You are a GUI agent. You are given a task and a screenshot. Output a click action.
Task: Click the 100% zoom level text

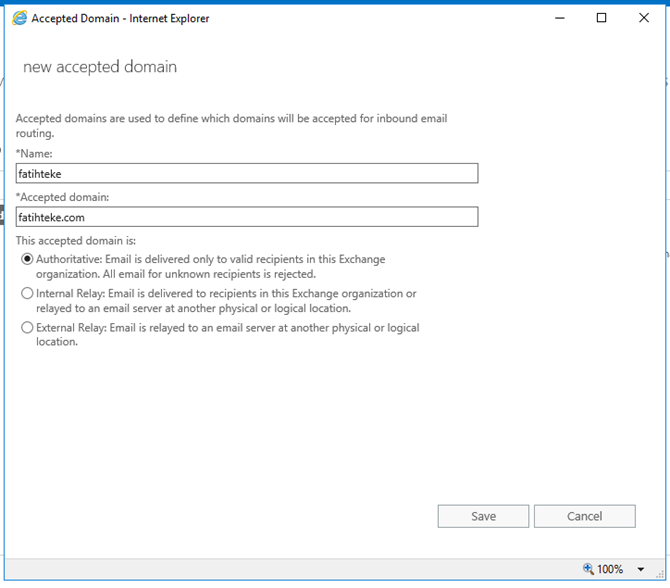610,569
